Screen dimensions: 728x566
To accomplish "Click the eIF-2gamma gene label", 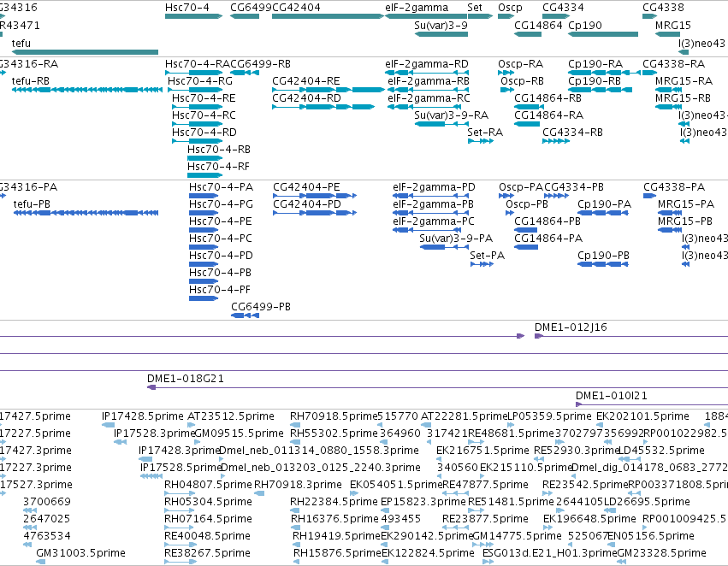I will click(417, 8).
